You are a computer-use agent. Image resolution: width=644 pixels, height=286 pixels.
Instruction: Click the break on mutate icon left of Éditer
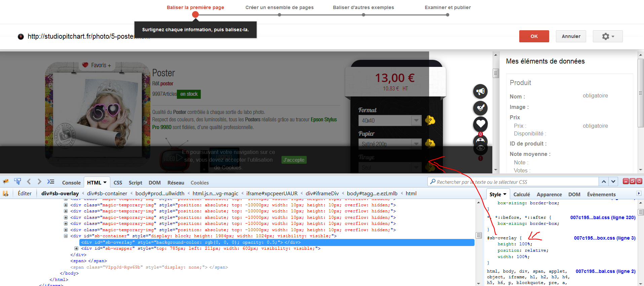point(6,194)
